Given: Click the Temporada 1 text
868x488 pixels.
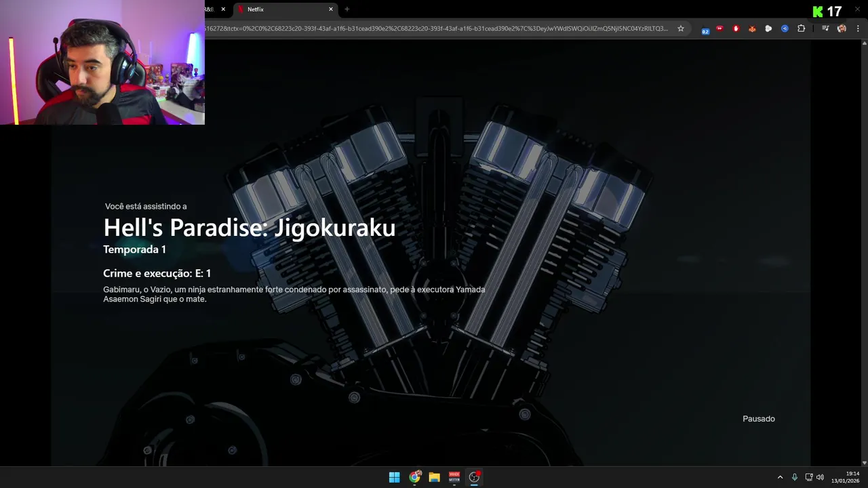Looking at the screenshot, I should click(134, 249).
